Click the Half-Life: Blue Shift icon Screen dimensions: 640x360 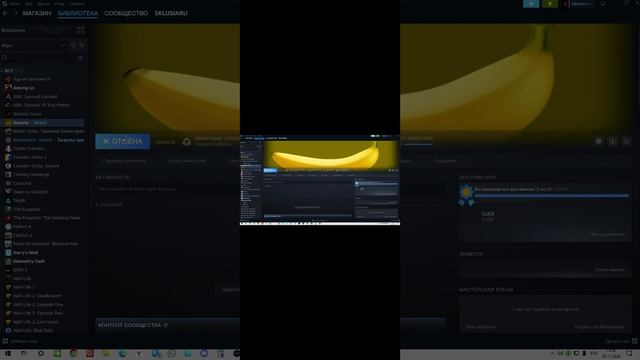[x=8, y=331]
